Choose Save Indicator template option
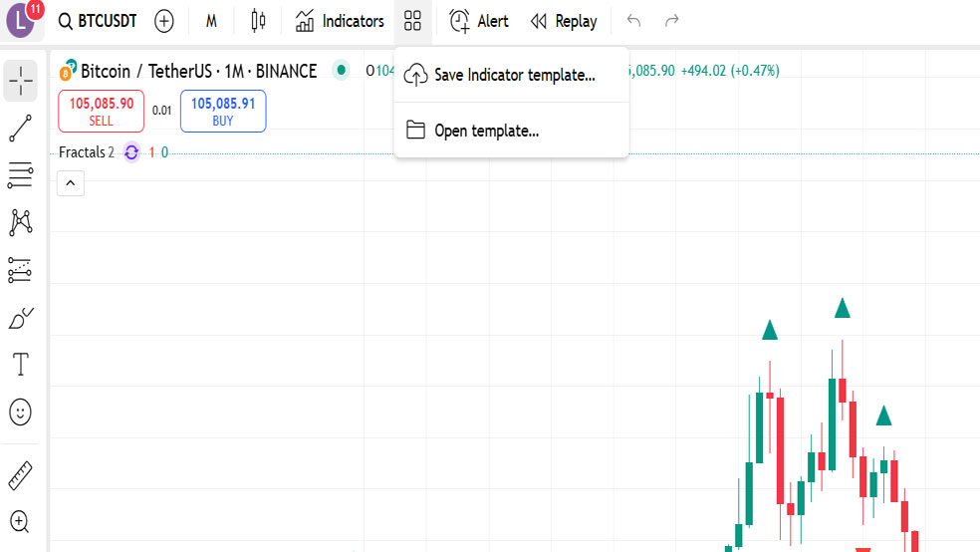980x552 pixels. tap(511, 75)
